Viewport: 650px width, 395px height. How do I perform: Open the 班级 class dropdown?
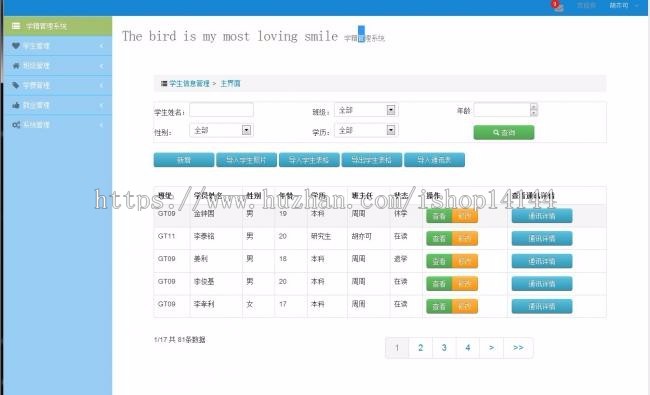click(x=366, y=110)
